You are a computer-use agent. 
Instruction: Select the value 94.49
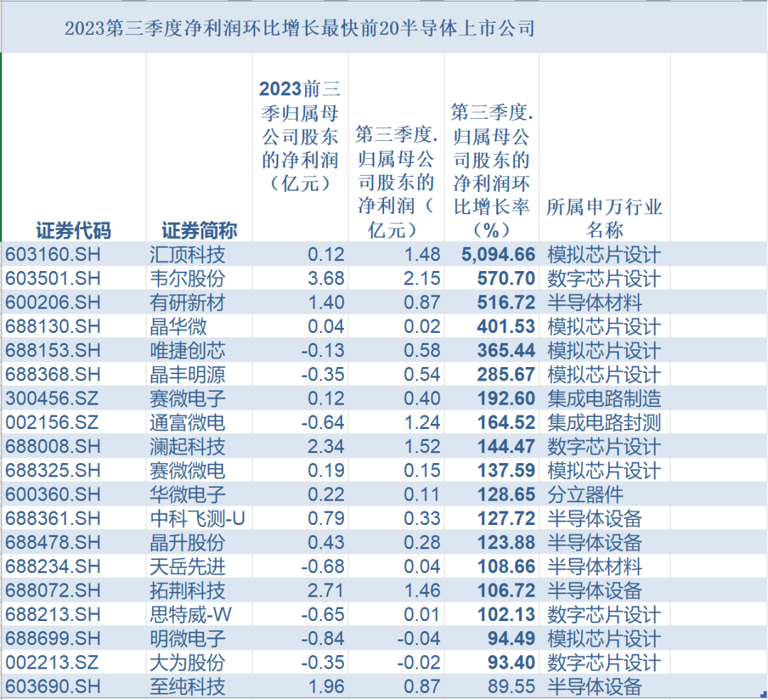511,638
